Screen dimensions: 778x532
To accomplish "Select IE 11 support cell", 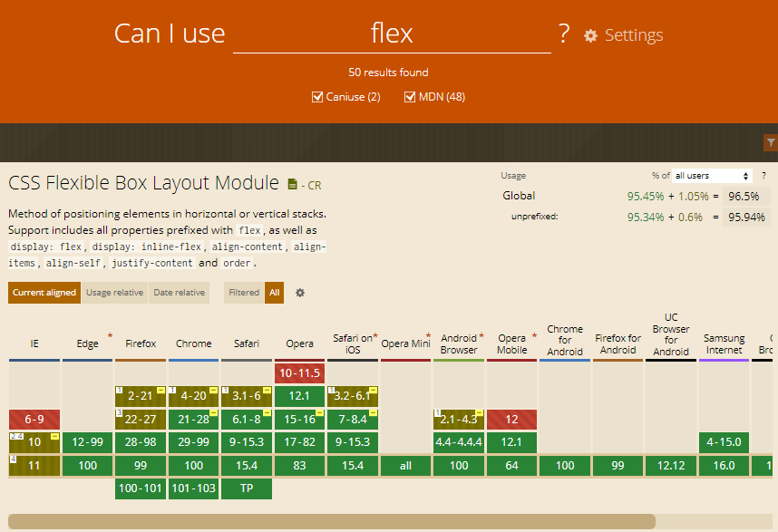I will [34, 466].
